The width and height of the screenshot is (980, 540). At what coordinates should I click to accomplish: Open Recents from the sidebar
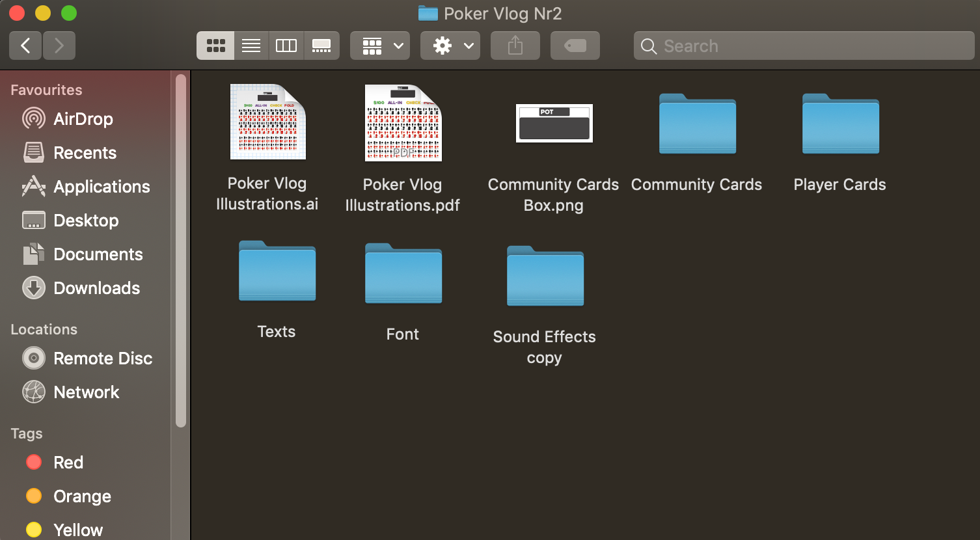pos(85,153)
